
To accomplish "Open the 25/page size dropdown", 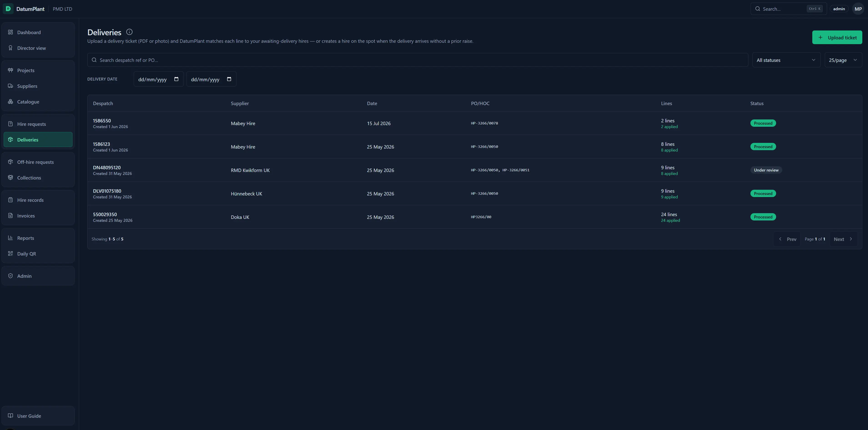I will coord(843,60).
